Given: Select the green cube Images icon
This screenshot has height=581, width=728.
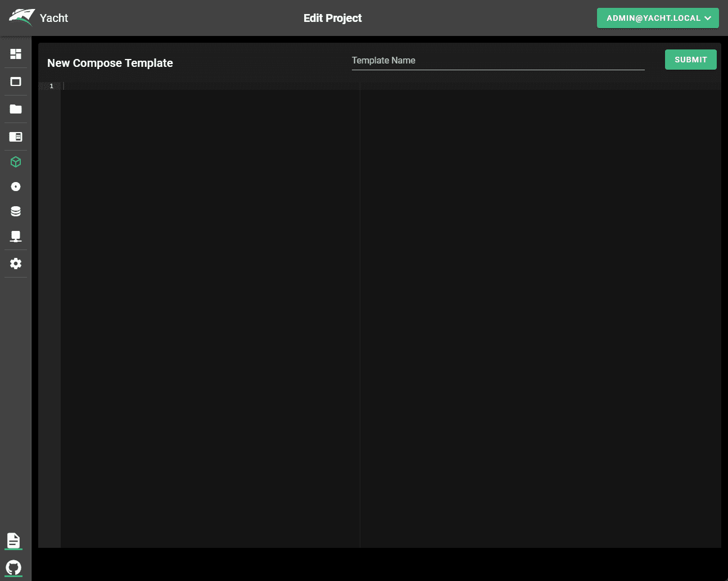Looking at the screenshot, I should [16, 162].
